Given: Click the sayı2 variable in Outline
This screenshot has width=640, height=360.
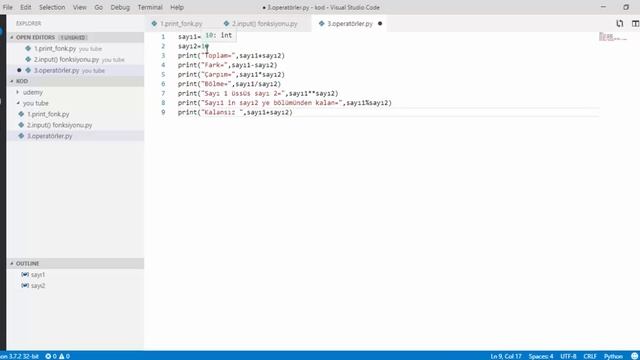Looking at the screenshot, I should [38, 286].
